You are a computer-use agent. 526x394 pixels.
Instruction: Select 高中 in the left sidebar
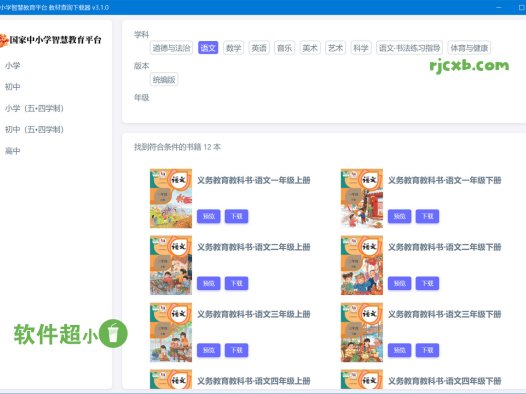point(12,151)
